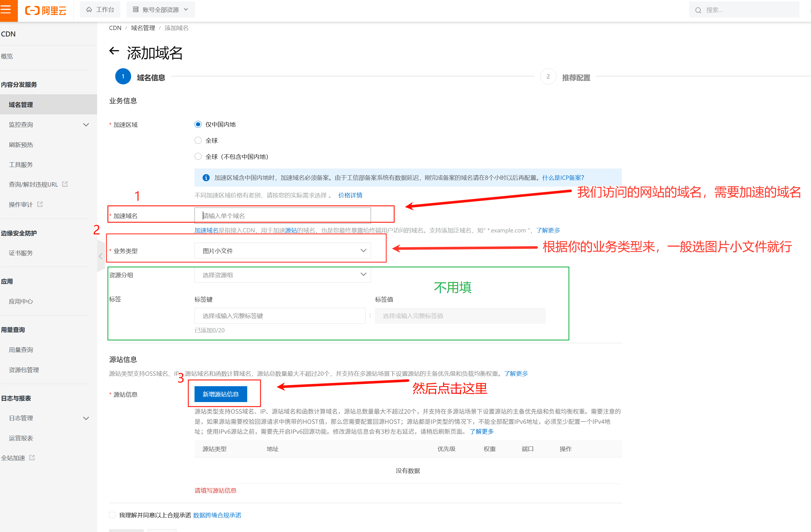Image resolution: width=811 pixels, height=532 pixels.
Task: Click the search magnifier in the top bar
Action: coord(698,10)
